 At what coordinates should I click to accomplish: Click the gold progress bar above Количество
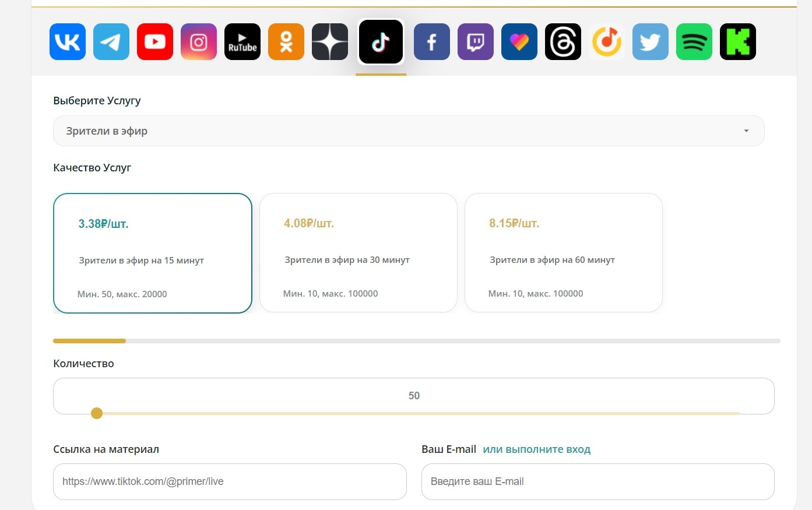click(x=89, y=341)
